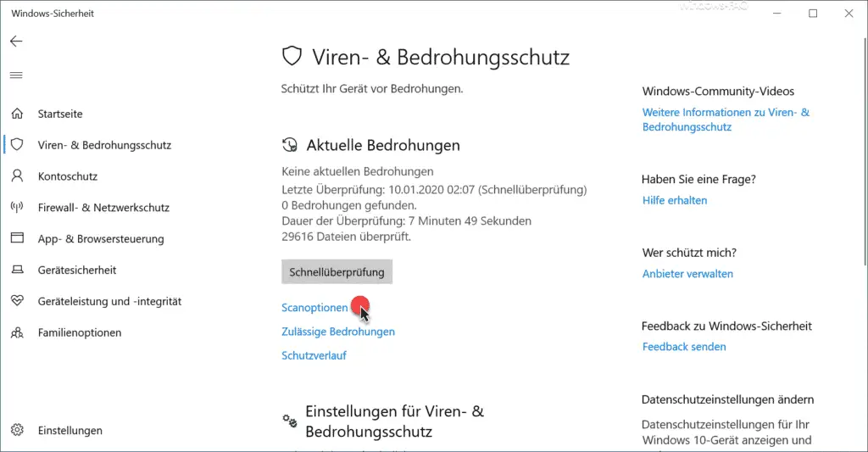
Task: Open Anbieter verwalten link
Action: point(687,274)
